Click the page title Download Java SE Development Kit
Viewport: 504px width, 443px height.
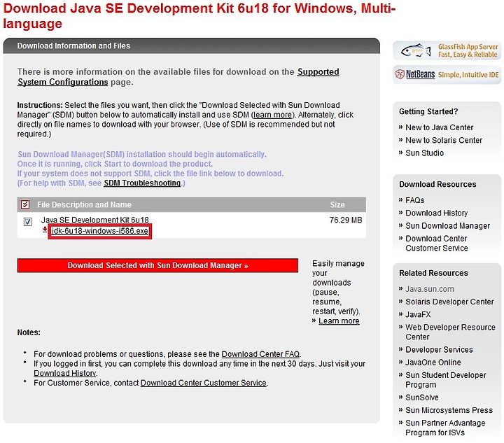coord(199,15)
